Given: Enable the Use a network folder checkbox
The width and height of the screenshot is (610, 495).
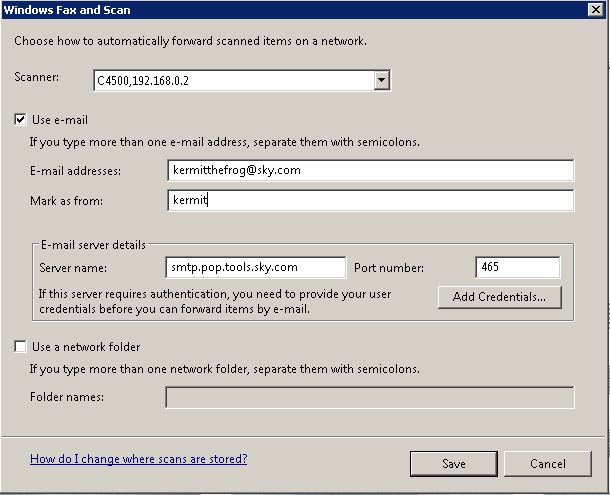Looking at the screenshot, I should (20, 346).
